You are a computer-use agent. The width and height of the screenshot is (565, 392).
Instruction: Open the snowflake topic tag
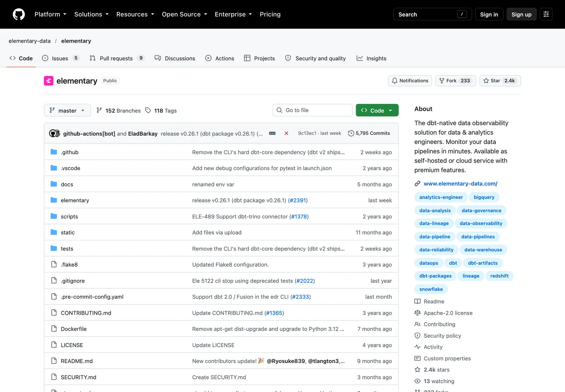click(x=431, y=289)
